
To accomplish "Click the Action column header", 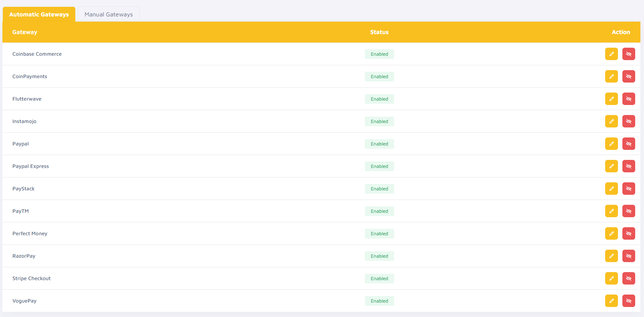I will (x=621, y=32).
